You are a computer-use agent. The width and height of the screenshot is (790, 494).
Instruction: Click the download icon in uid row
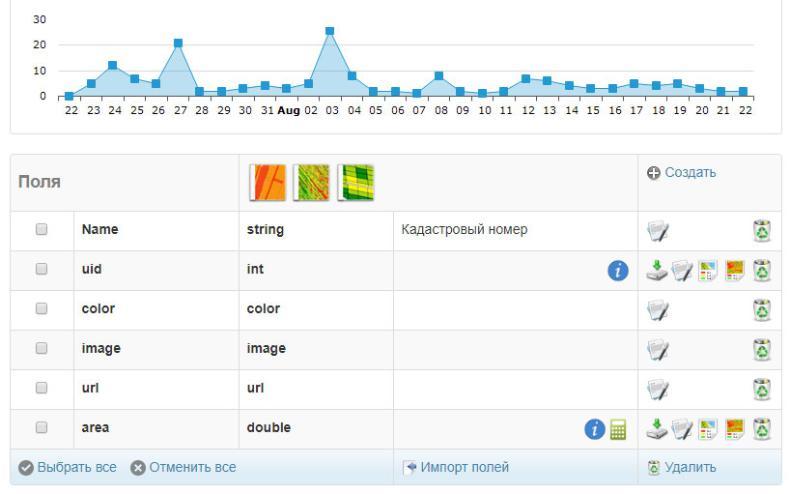click(657, 270)
